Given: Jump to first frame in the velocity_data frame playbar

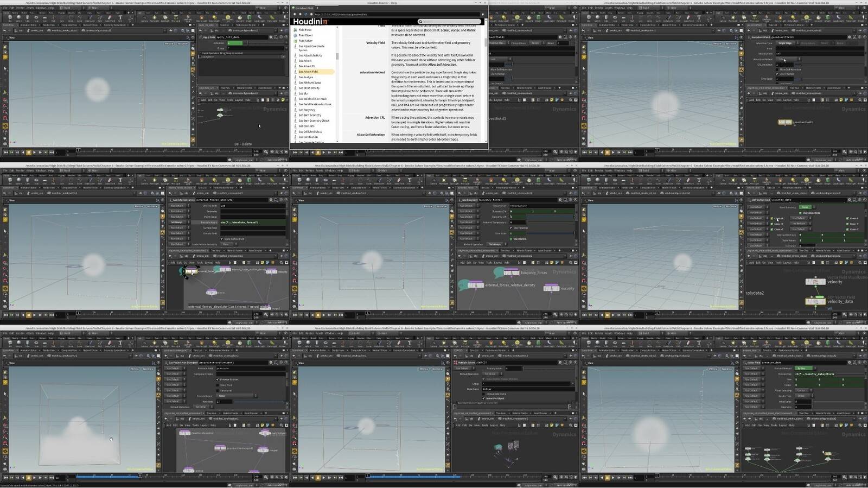Looking at the screenshot, I should click(584, 315).
